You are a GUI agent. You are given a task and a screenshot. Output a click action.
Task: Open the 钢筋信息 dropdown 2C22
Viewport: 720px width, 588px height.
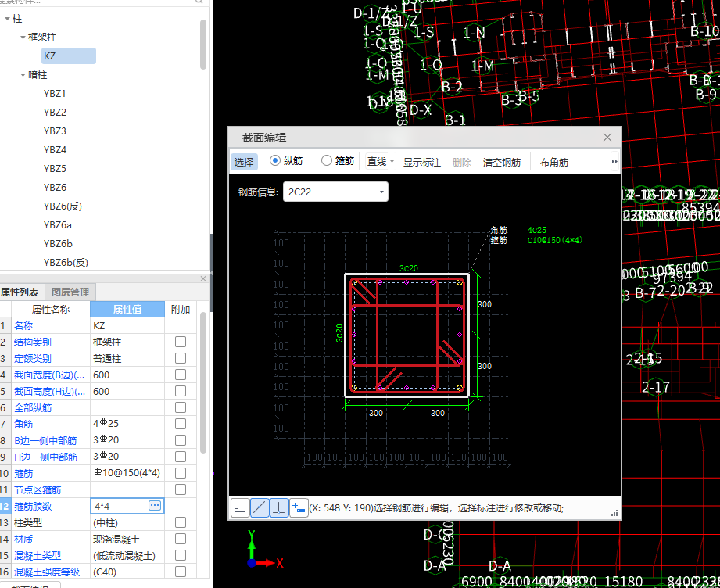[335, 192]
